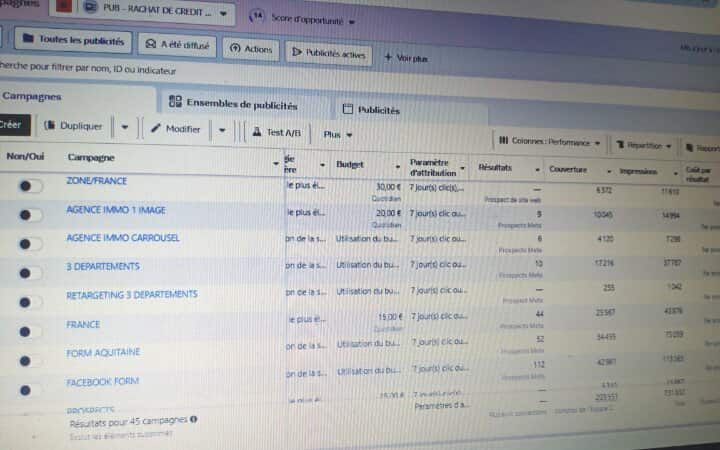Click the Publicités actives play icon
This screenshot has width=720, height=450.
(x=297, y=52)
